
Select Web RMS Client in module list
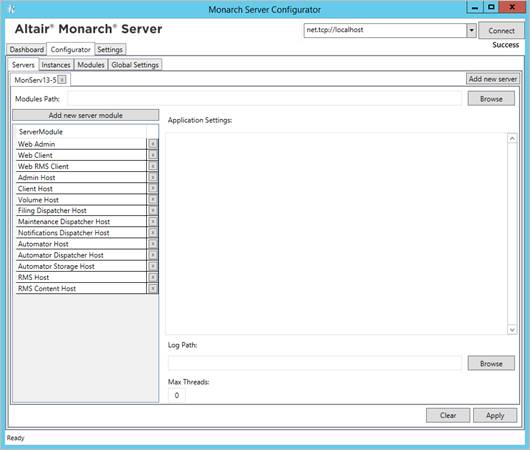point(81,166)
